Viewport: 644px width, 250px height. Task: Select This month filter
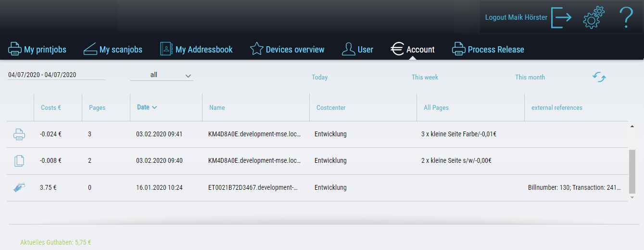click(530, 77)
